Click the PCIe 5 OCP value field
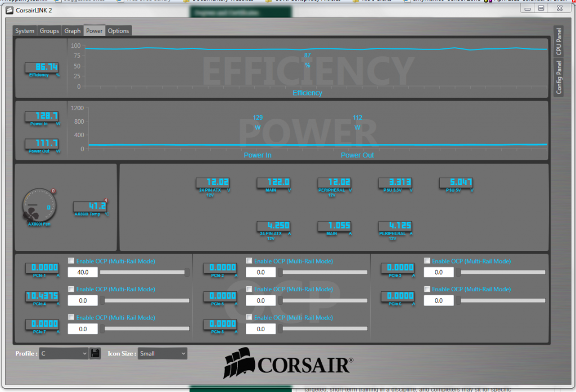 coord(261,300)
